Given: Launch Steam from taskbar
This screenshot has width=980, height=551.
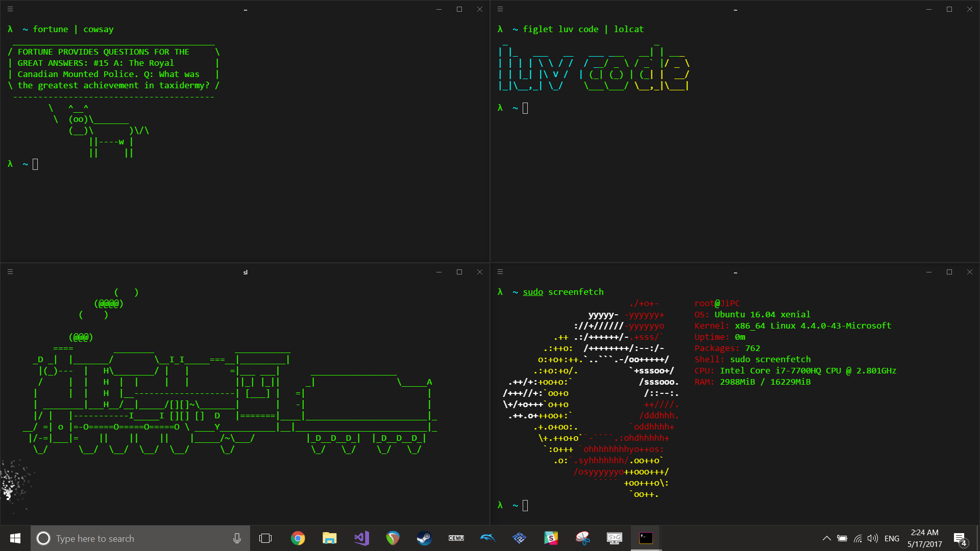Looking at the screenshot, I should (x=424, y=538).
